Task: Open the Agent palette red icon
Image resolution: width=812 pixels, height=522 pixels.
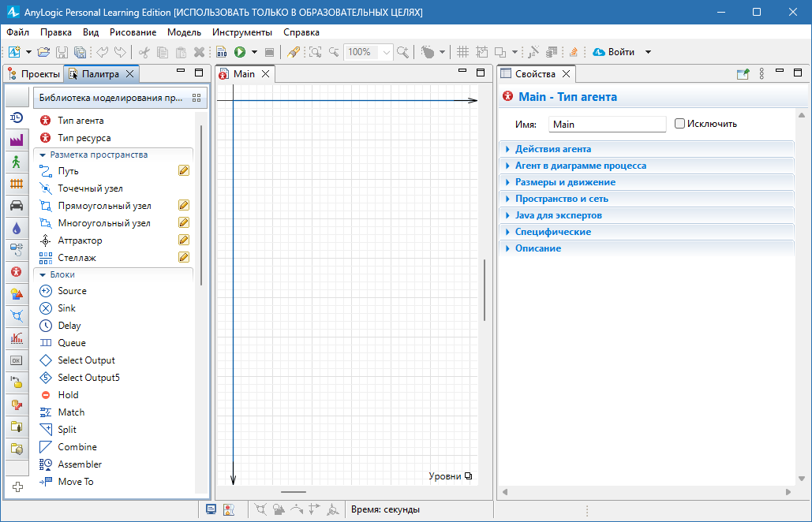Action: [x=17, y=271]
